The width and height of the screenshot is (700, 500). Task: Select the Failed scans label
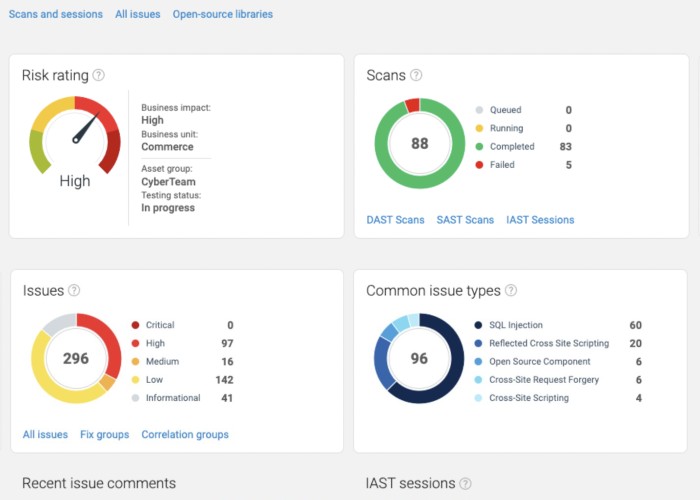pyautogui.click(x=502, y=165)
